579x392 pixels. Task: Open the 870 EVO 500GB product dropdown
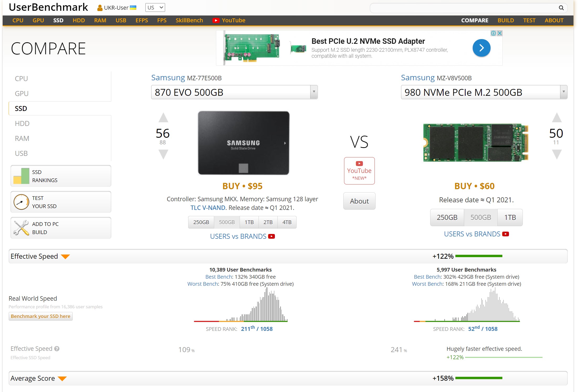click(234, 92)
